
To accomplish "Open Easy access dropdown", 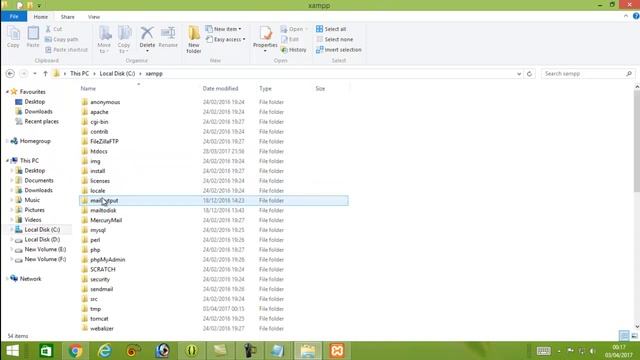I will tap(226, 39).
